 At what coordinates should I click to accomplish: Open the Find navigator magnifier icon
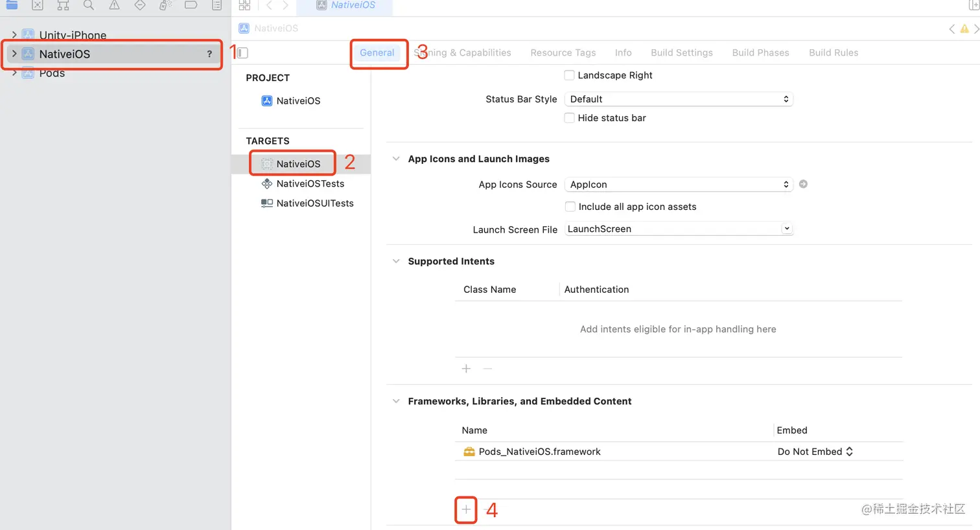[x=89, y=5]
